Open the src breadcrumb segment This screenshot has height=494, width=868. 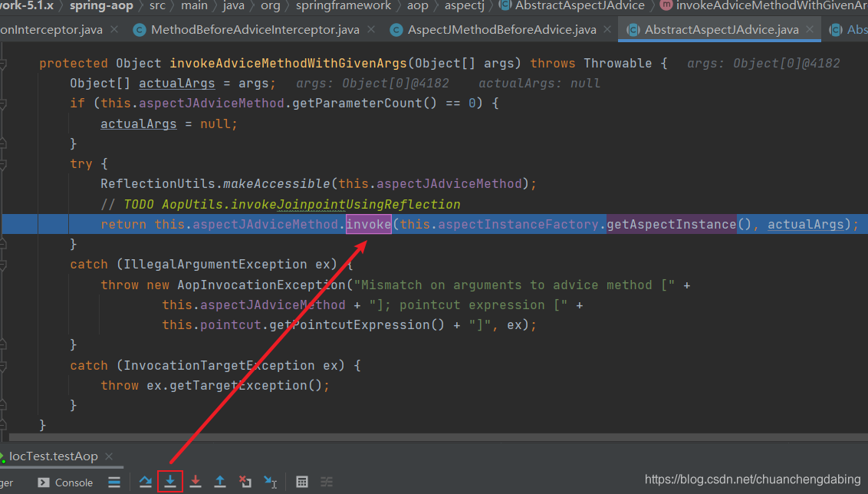(x=157, y=5)
